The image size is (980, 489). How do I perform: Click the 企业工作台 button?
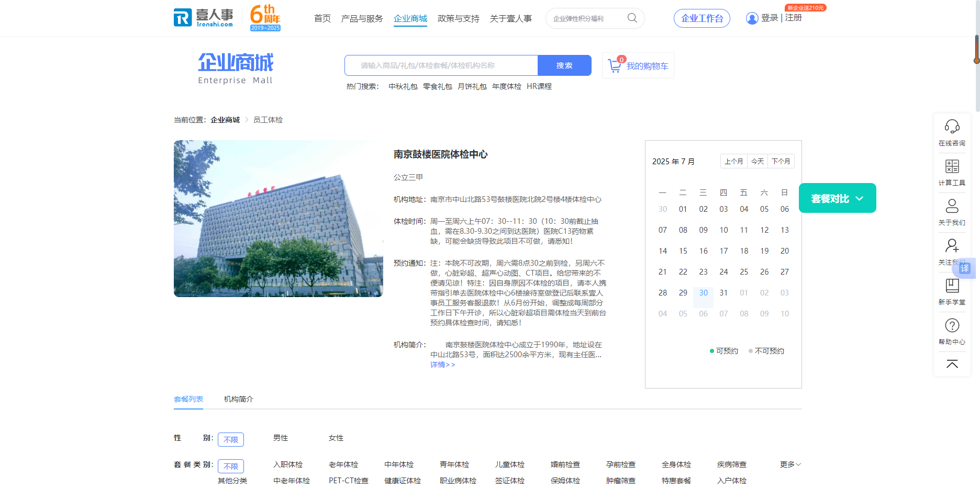tap(702, 18)
